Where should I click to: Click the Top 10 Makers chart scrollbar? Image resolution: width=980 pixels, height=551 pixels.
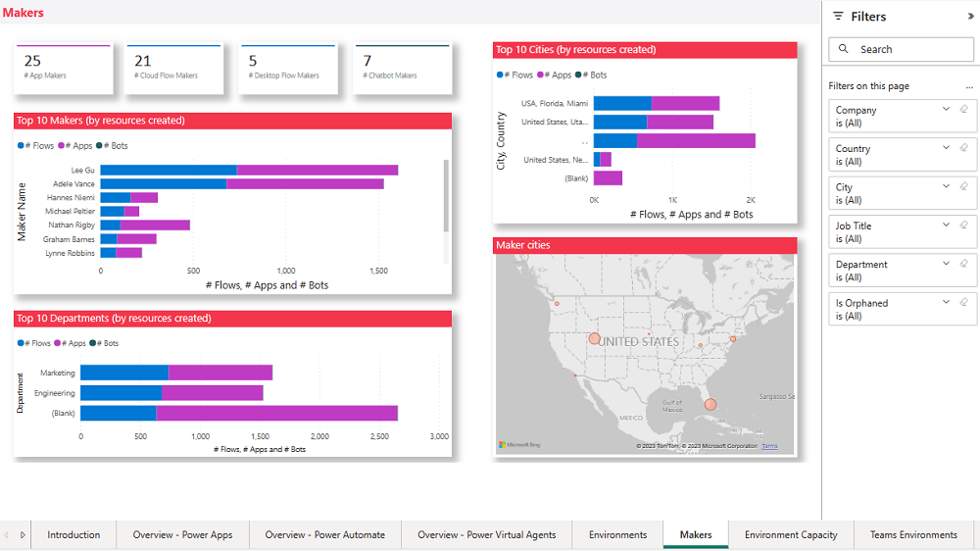tap(446, 196)
